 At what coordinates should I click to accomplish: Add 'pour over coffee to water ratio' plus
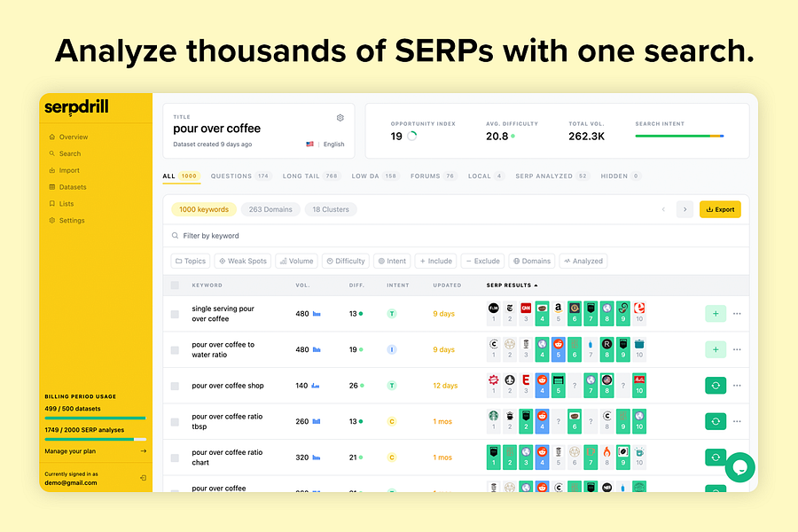(716, 349)
